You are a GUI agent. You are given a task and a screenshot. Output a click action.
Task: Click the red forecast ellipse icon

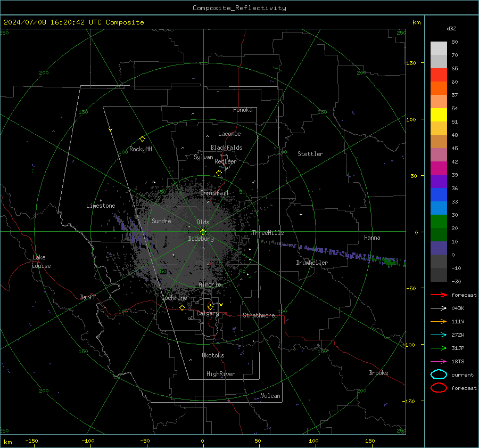(x=439, y=388)
